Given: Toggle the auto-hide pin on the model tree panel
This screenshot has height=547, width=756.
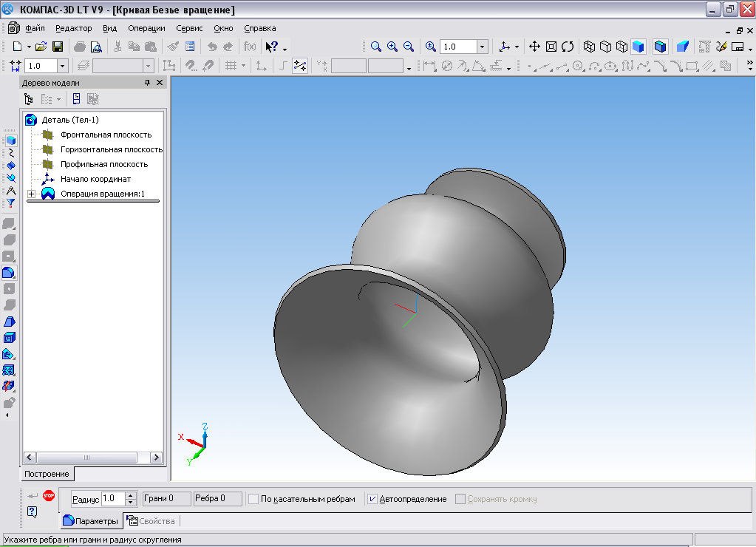Looking at the screenshot, I should pyautogui.click(x=147, y=83).
